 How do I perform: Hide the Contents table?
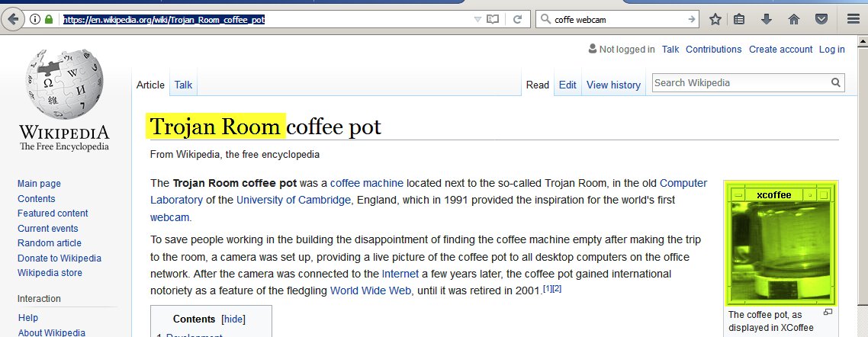point(233,319)
